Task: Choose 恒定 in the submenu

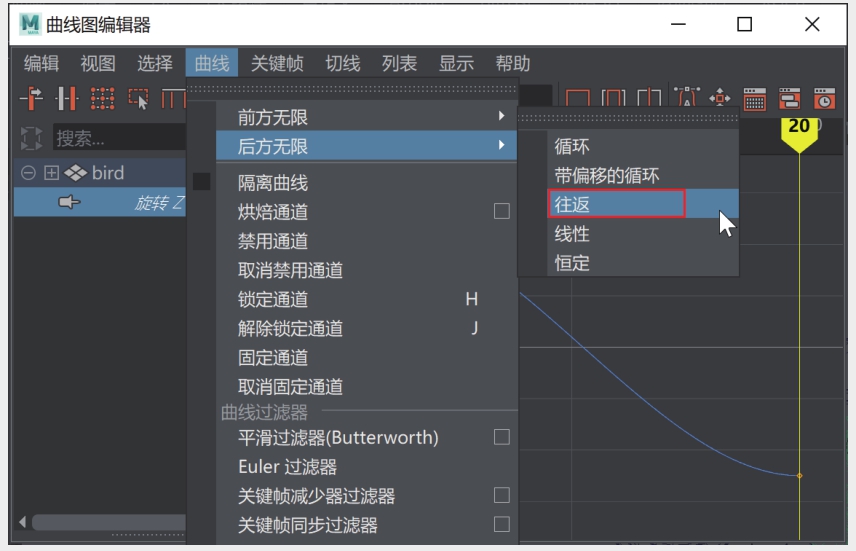Action: pos(643,263)
